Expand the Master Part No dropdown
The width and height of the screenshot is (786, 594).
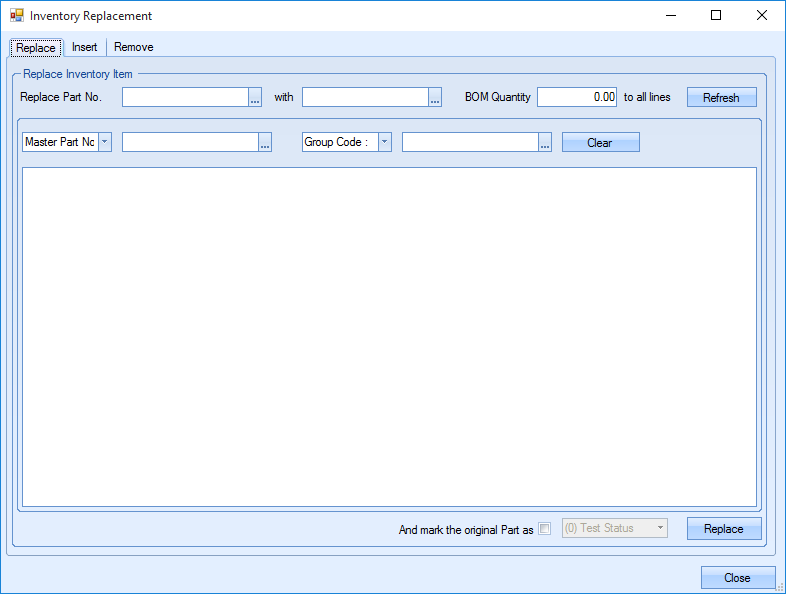pyautogui.click(x=105, y=142)
